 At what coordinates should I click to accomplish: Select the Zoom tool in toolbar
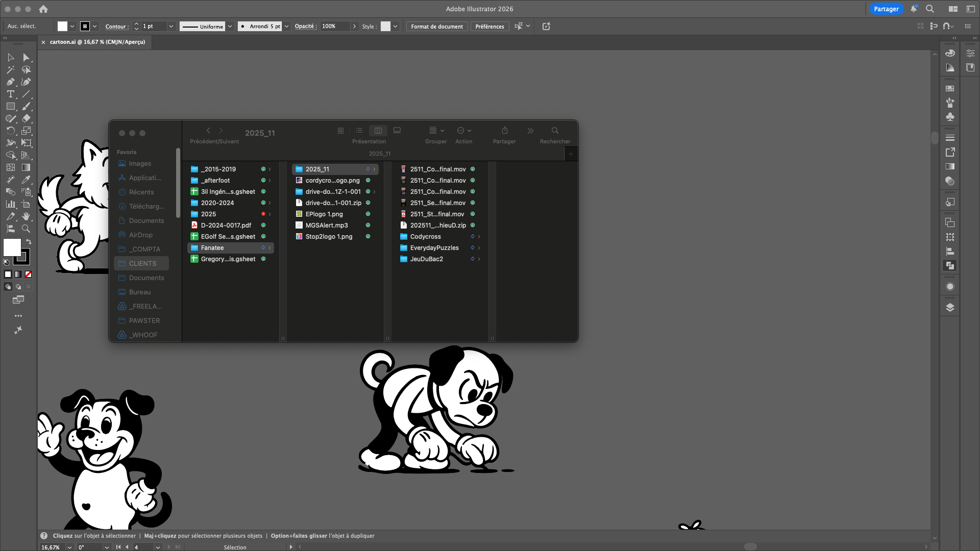[x=26, y=229]
